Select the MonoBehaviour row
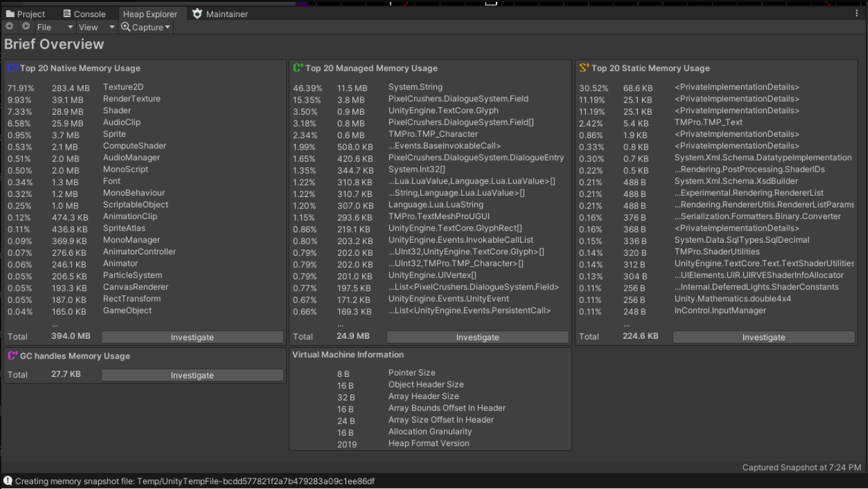Screen dimensions: 868x489 coord(145,193)
